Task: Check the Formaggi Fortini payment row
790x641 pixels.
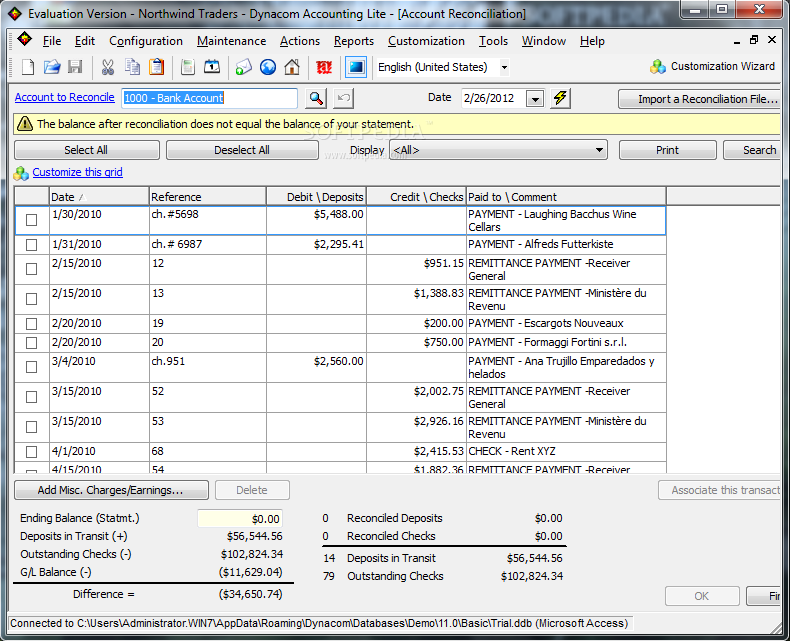Action: (x=31, y=343)
